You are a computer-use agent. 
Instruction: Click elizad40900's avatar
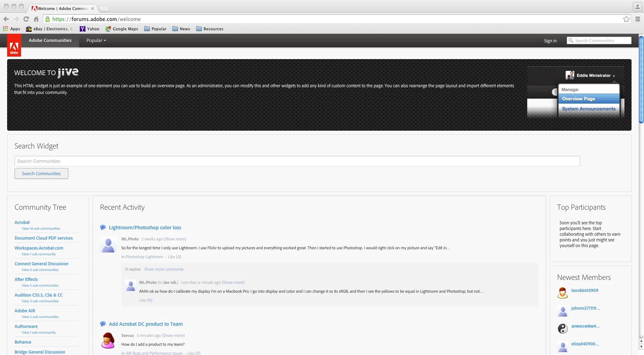[x=562, y=346]
